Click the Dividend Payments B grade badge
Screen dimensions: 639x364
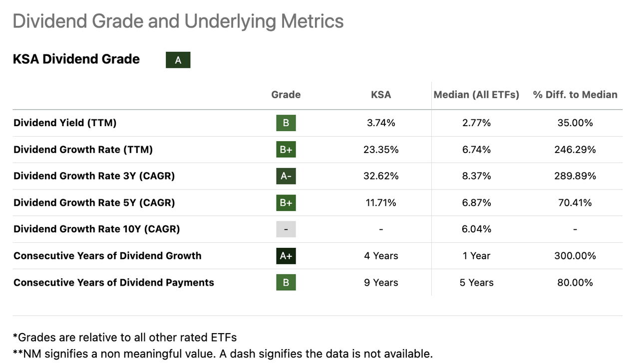click(x=286, y=282)
